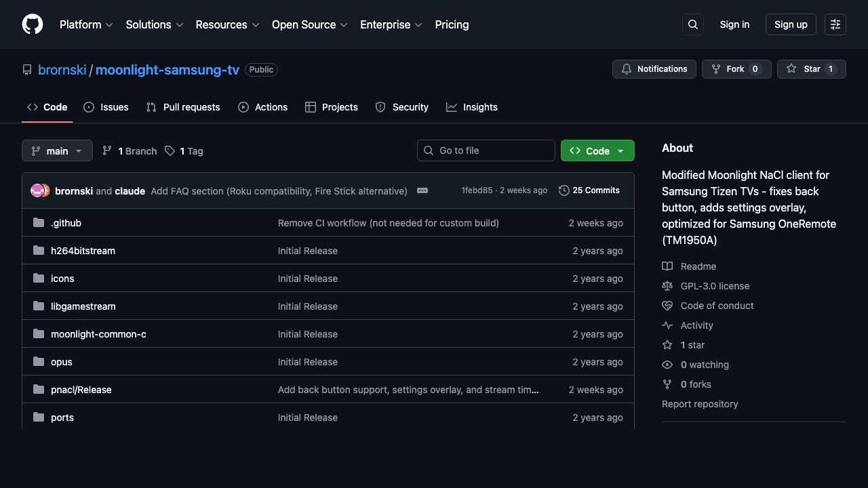The image size is (868, 488).
Task: Click the opus folder icon
Action: pos(39,361)
